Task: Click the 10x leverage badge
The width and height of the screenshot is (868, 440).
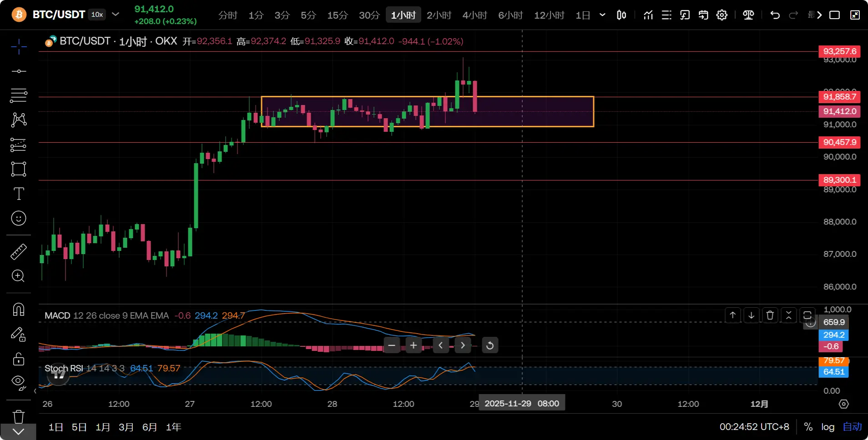Action: [97, 15]
